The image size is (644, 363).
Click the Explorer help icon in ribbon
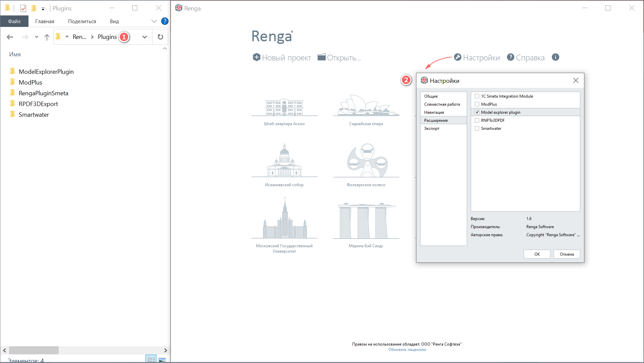click(x=165, y=21)
